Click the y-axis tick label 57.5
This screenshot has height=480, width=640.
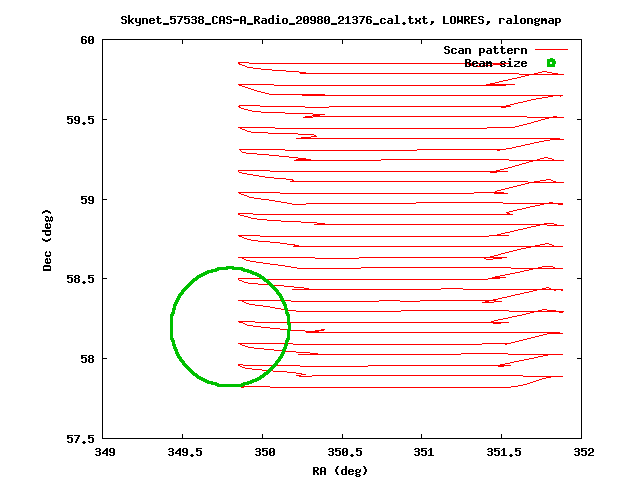pos(80,439)
